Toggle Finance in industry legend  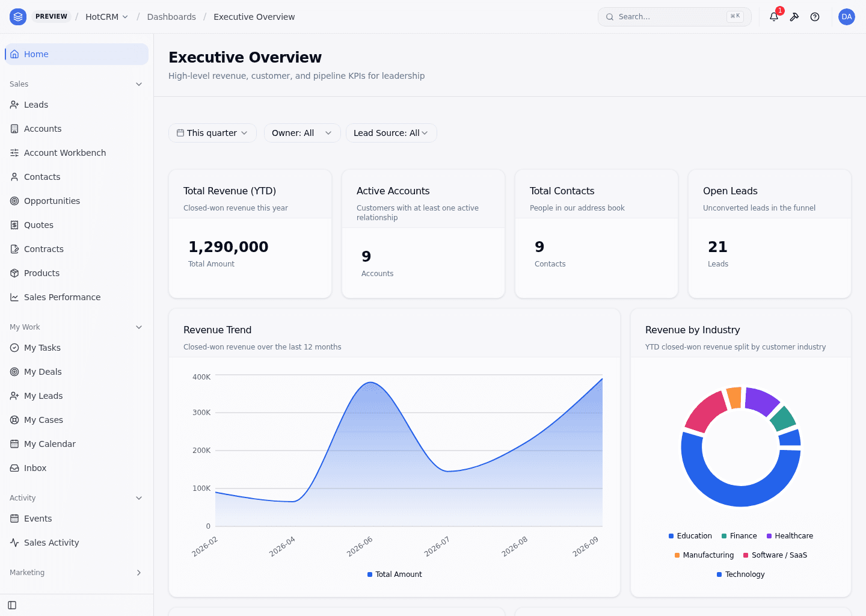[739, 536]
